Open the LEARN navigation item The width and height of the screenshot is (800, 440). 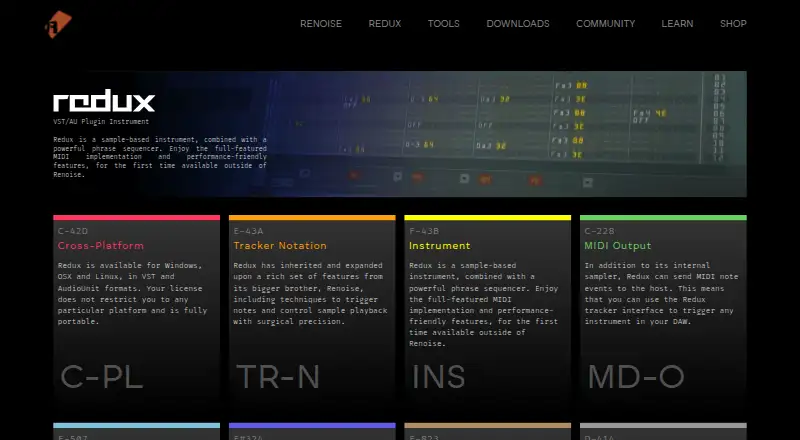point(677,23)
